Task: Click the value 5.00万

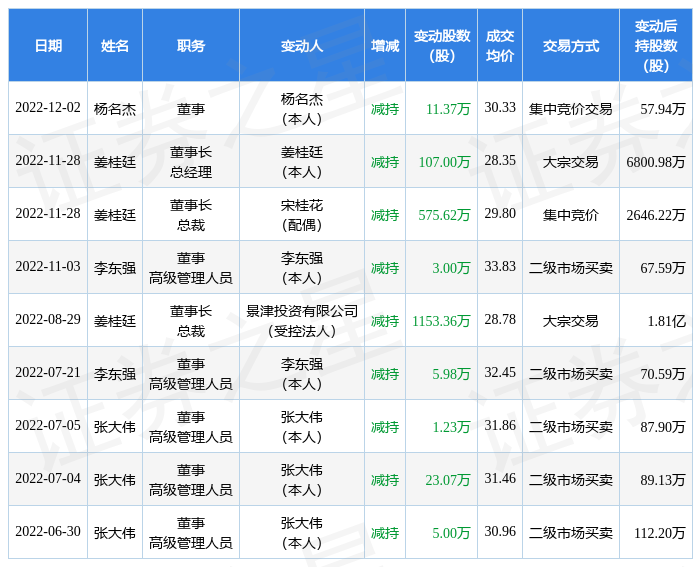Action: point(451,533)
